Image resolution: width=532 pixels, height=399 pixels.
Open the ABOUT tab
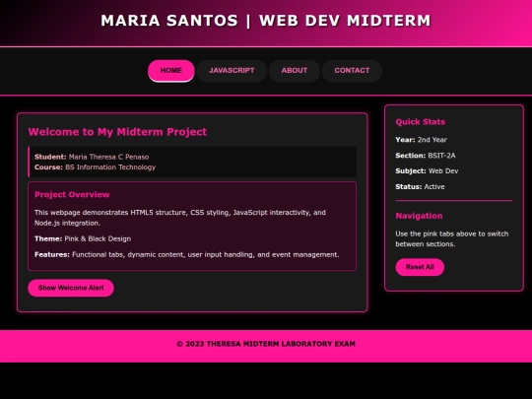[x=295, y=71]
